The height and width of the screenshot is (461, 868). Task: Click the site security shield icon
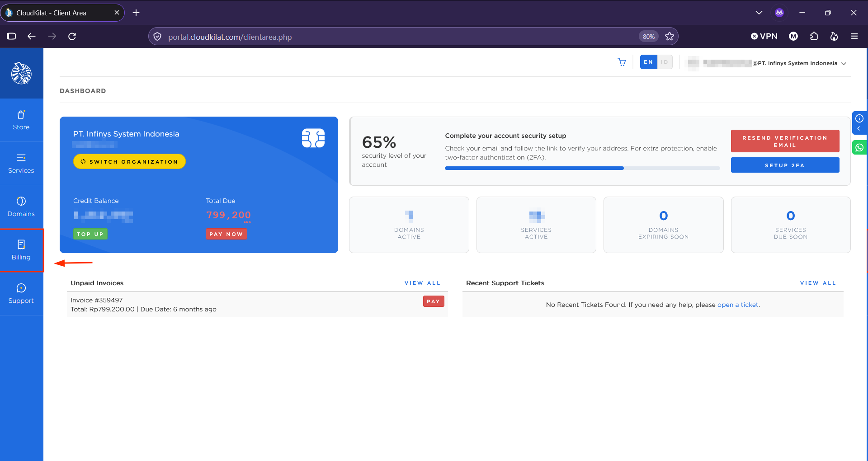point(157,37)
